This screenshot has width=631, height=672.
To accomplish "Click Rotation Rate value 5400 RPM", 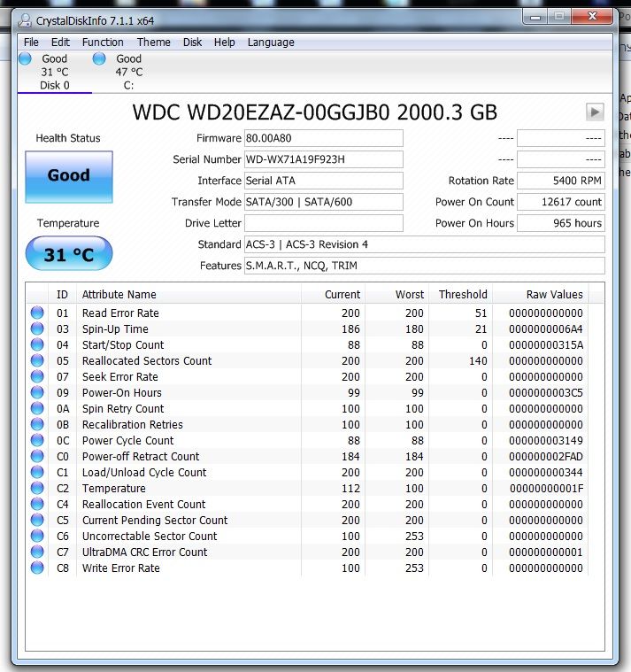I will pos(561,181).
